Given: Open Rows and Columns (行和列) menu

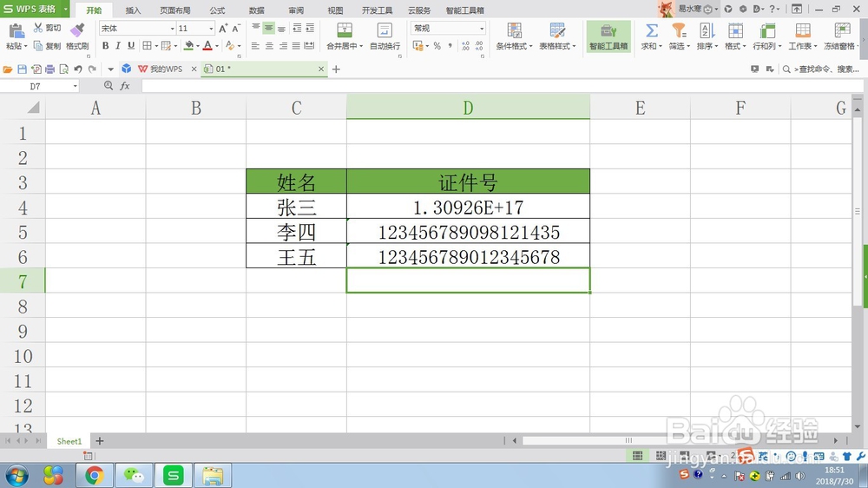Looking at the screenshot, I should [x=767, y=36].
